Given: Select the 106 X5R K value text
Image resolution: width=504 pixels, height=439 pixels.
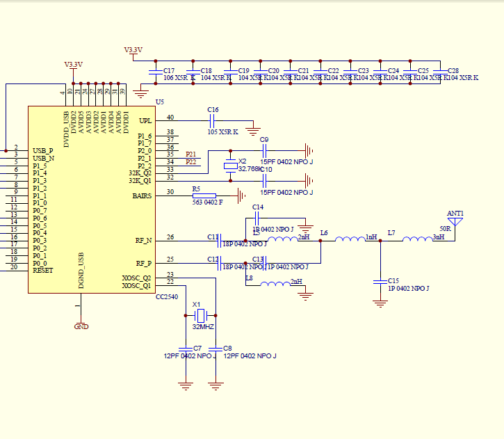Looking at the screenshot, I should tap(179, 78).
